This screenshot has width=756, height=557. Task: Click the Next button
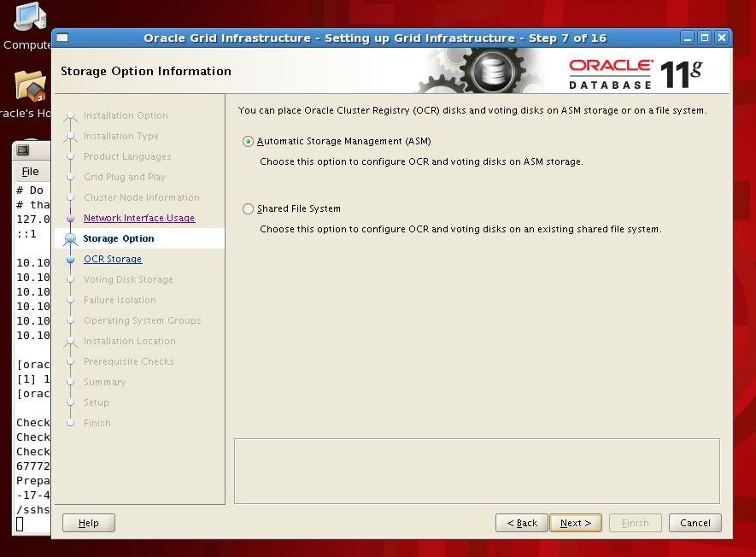(576, 523)
